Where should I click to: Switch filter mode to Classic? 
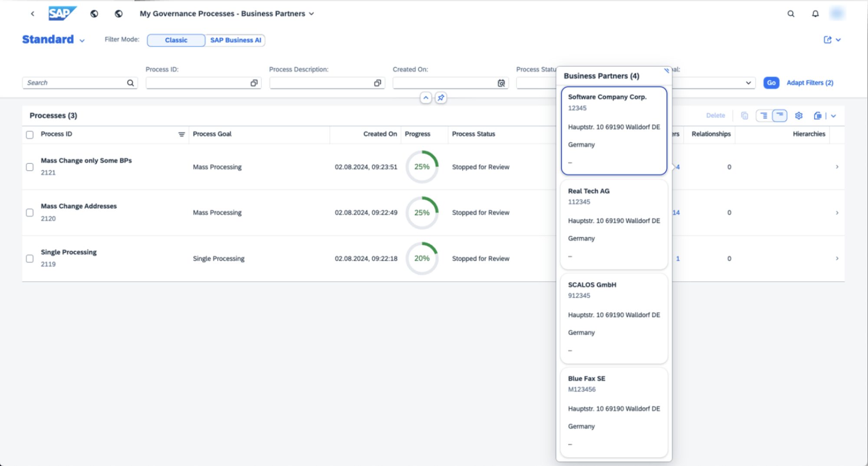click(x=176, y=40)
